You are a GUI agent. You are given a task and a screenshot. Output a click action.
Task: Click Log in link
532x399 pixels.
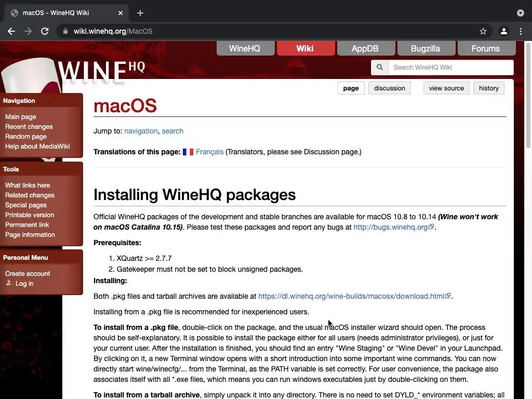click(24, 283)
